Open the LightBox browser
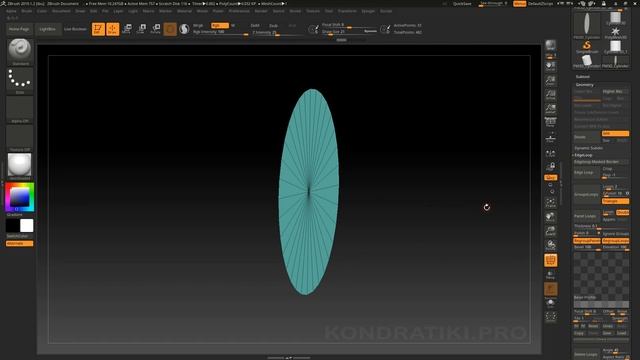 (48, 29)
